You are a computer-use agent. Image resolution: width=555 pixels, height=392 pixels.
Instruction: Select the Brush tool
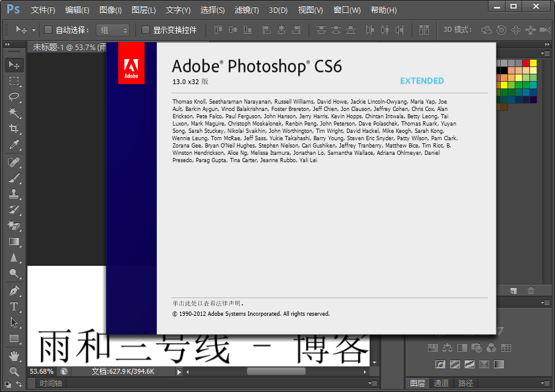click(x=14, y=178)
